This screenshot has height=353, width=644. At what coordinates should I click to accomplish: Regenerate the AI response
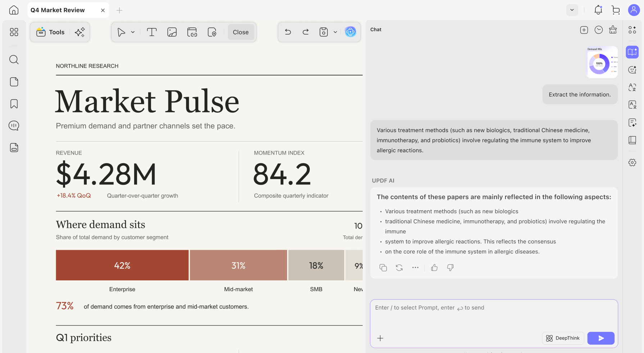point(399,267)
